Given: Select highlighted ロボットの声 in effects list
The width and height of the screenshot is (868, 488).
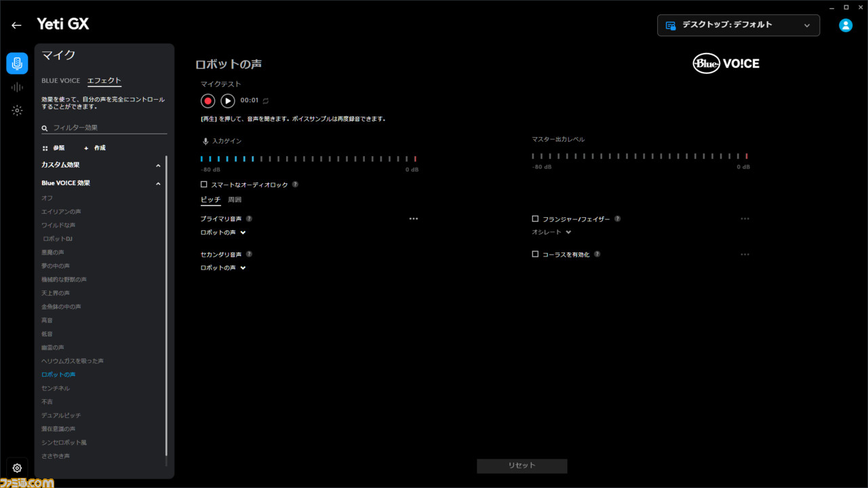Looking at the screenshot, I should pos(58,375).
